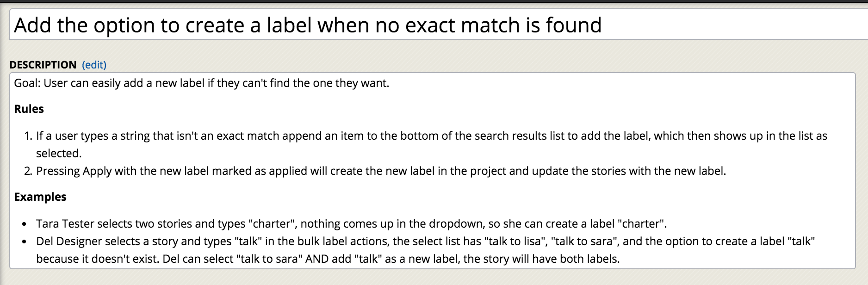Open the description editor via (edit) link
The width and height of the screenshot is (868, 285).
94,65
